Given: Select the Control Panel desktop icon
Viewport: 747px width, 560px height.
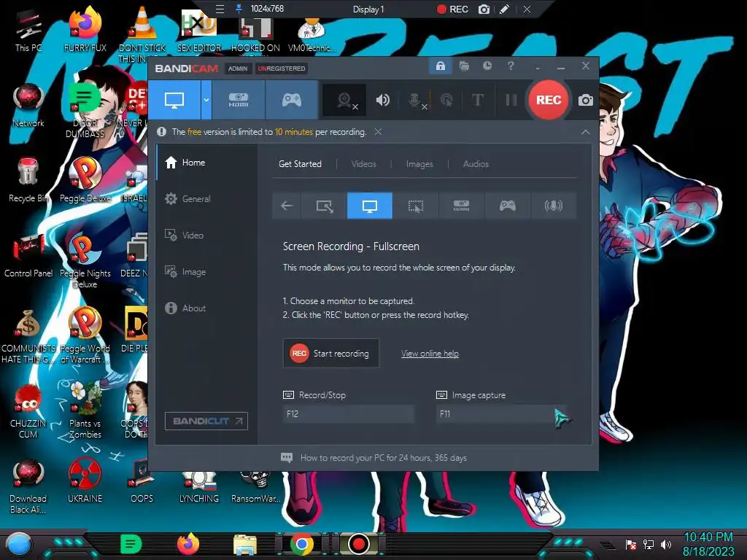Looking at the screenshot, I should point(28,256).
